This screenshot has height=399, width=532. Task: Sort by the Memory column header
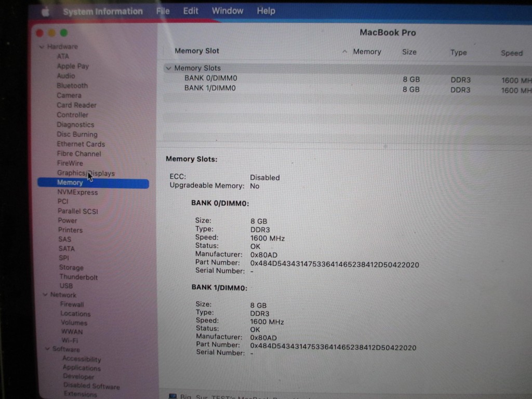tap(367, 51)
